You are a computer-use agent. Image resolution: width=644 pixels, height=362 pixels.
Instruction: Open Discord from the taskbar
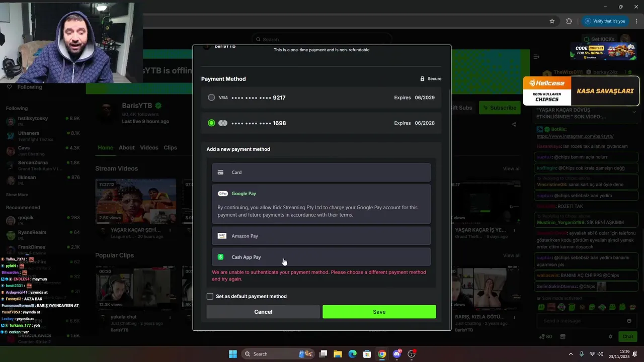click(x=397, y=354)
